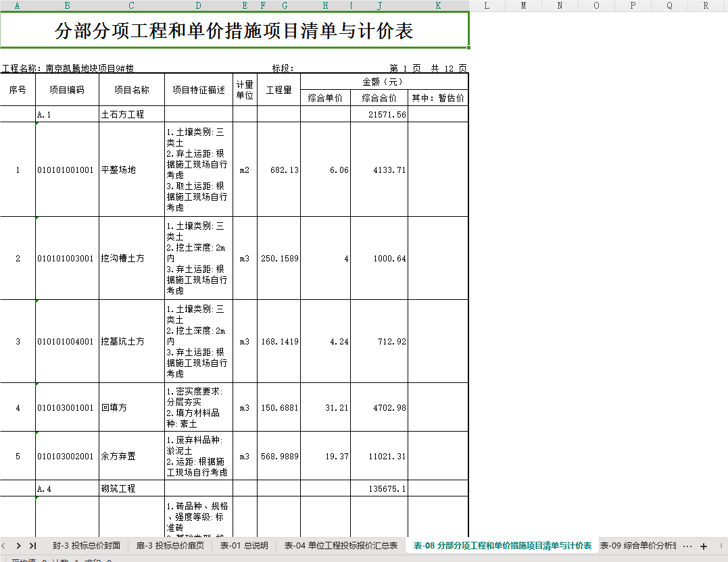Jump to the last sheet arrow
This screenshot has height=562, width=728.
[x=32, y=546]
